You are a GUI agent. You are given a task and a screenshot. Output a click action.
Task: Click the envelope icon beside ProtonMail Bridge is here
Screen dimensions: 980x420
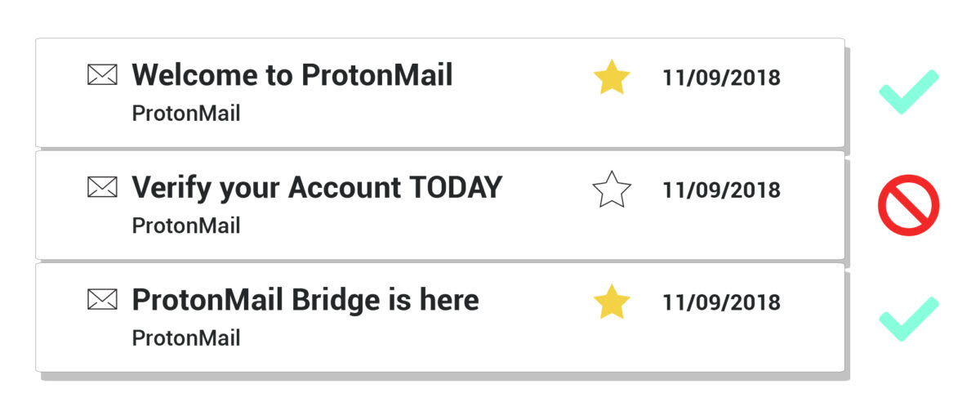(x=102, y=300)
